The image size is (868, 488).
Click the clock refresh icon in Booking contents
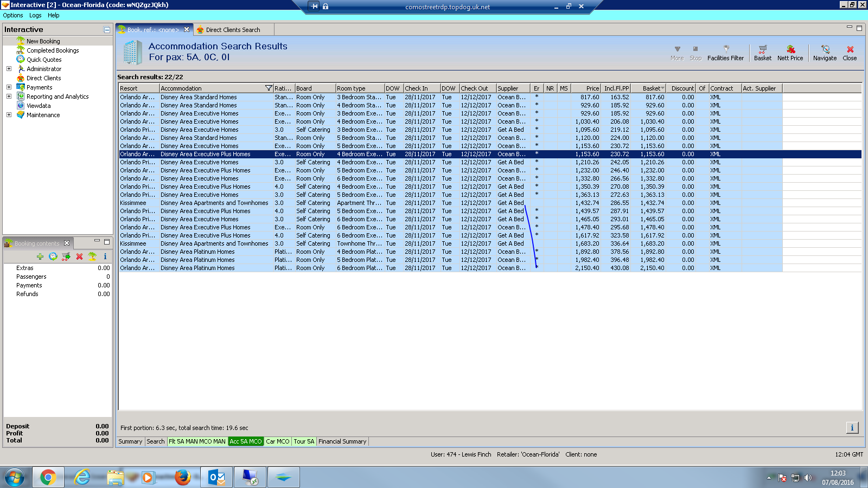pyautogui.click(x=53, y=256)
